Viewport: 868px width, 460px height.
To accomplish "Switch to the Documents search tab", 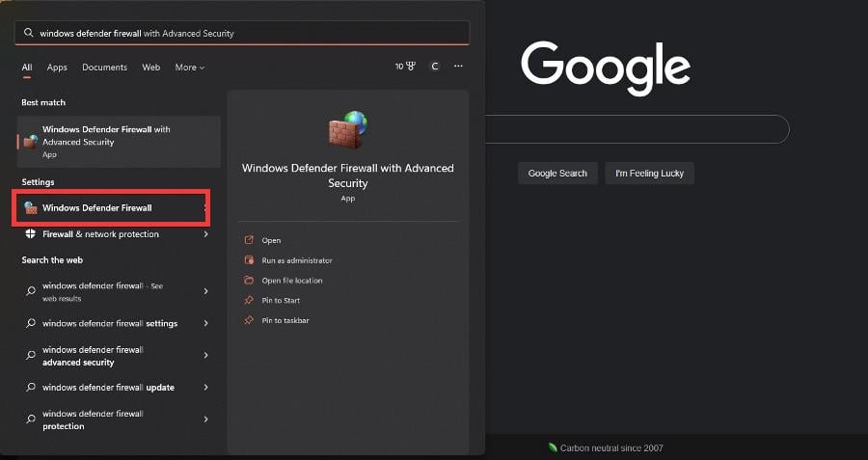I will pyautogui.click(x=104, y=67).
